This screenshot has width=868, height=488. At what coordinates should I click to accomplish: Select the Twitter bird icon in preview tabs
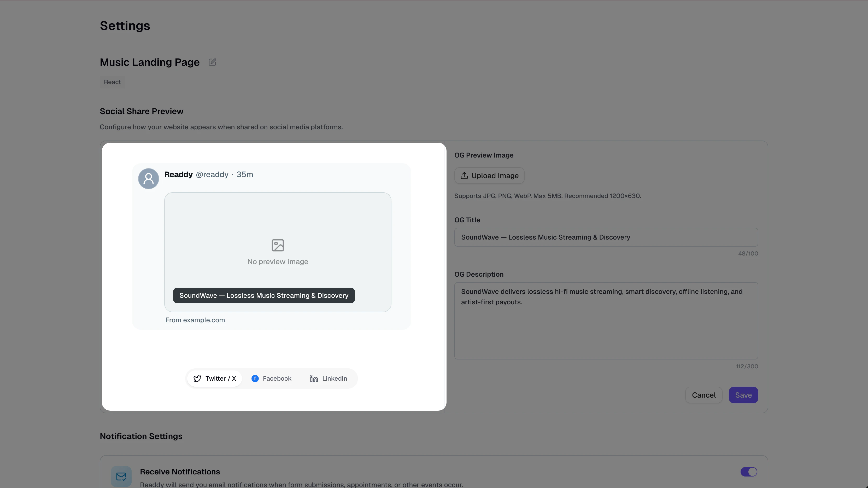pos(197,379)
